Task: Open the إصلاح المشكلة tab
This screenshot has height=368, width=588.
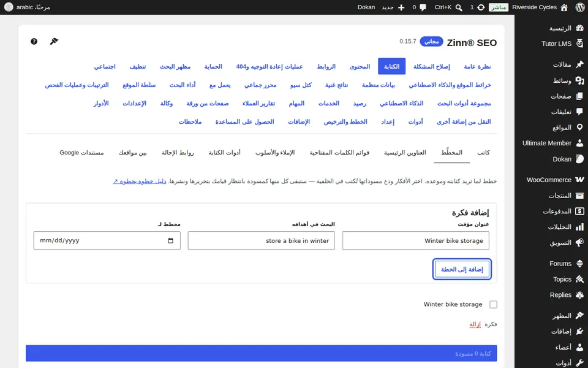Action: [x=432, y=66]
